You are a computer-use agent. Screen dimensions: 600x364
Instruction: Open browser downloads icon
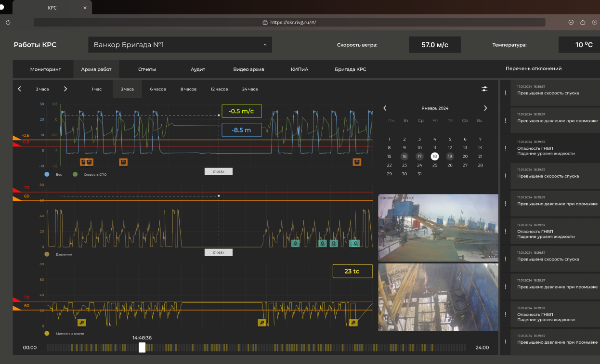coord(571,22)
